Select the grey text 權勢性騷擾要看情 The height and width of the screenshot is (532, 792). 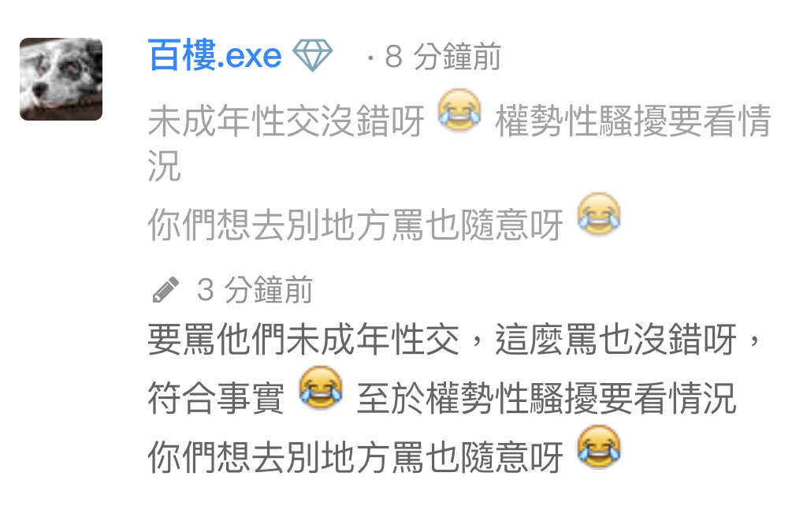click(x=634, y=121)
